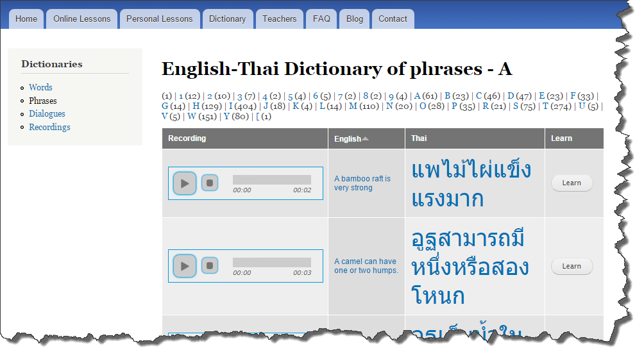This screenshot has width=644, height=357.
Task: Show phrases starting with 9
Action: [391, 96]
